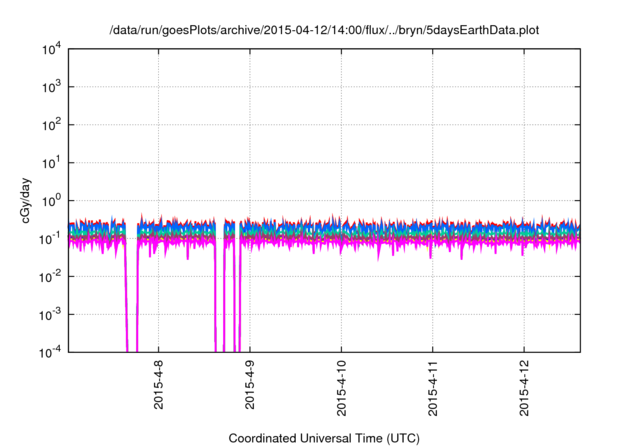Click the 10^-2 y-axis tick label

click(51, 277)
